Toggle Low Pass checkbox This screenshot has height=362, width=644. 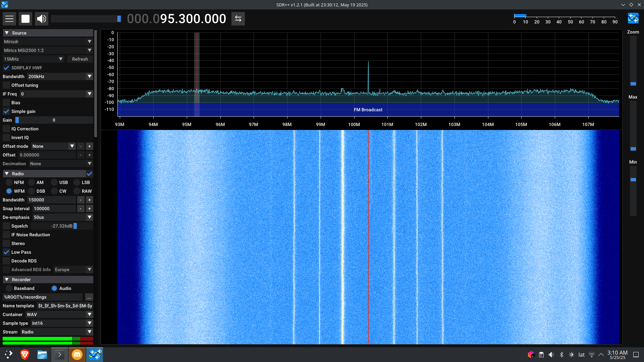(x=6, y=252)
